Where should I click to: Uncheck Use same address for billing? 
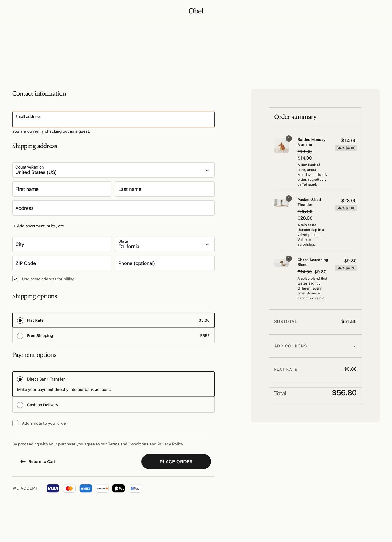tap(15, 279)
